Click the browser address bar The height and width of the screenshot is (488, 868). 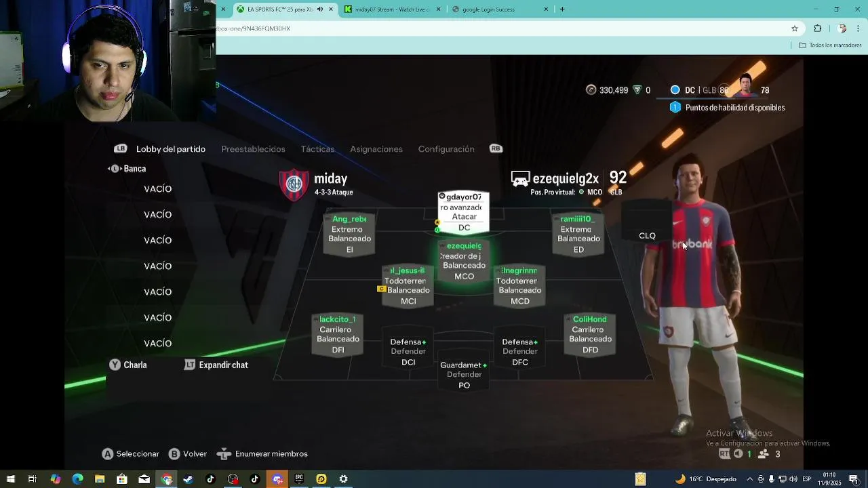coord(502,28)
